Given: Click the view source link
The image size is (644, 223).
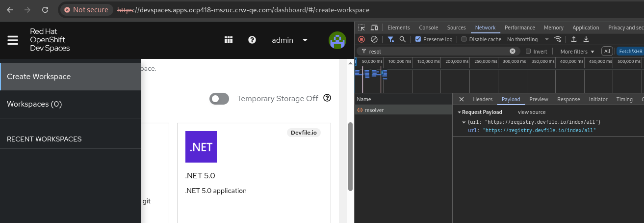Looking at the screenshot, I should click(x=531, y=112).
